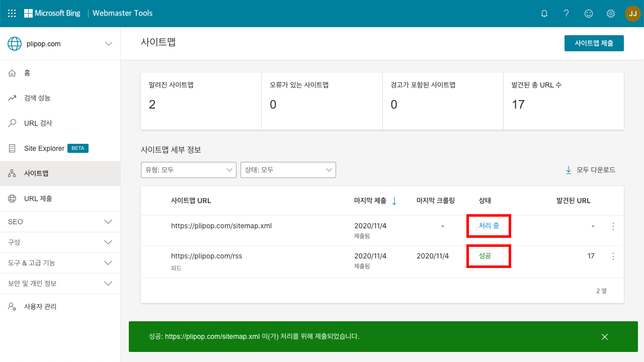Click the https://plipop.com/sitemap.xml URL
Screen dimensions: 644x362
point(221,226)
